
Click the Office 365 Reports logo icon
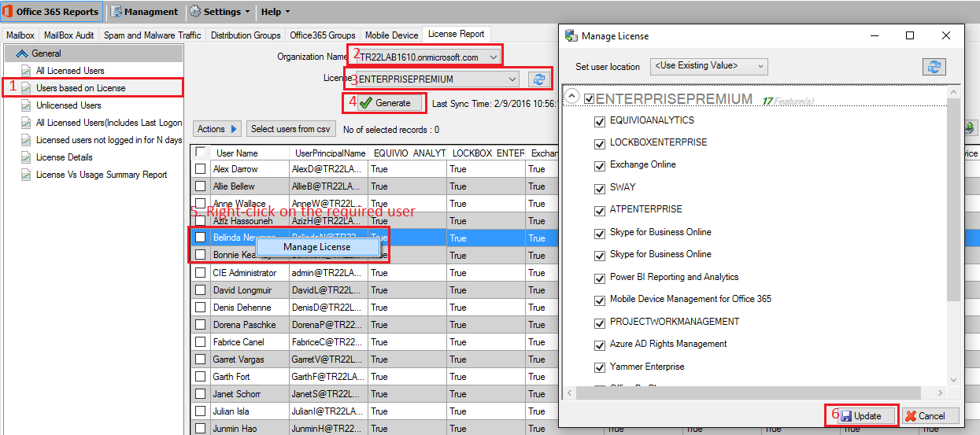pos(9,12)
